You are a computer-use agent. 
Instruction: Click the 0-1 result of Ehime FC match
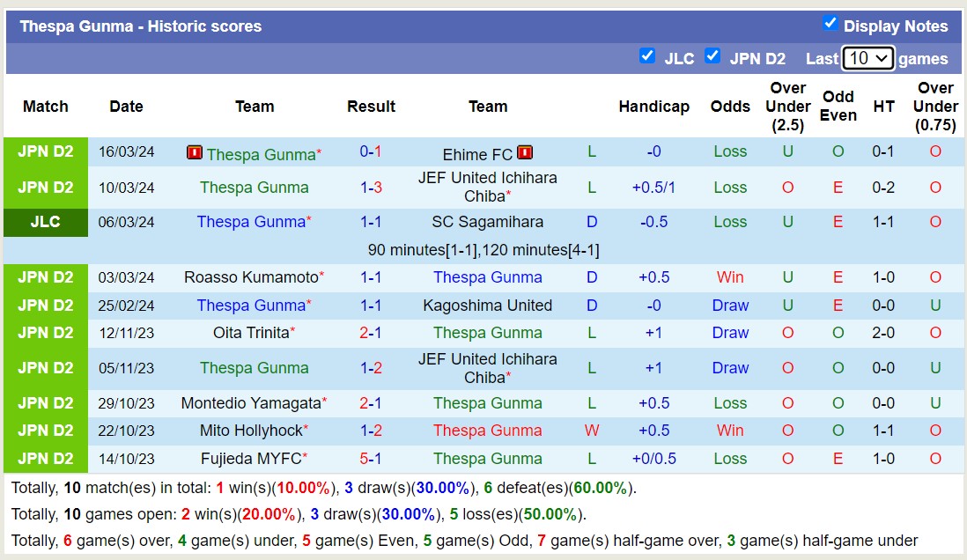(x=371, y=151)
